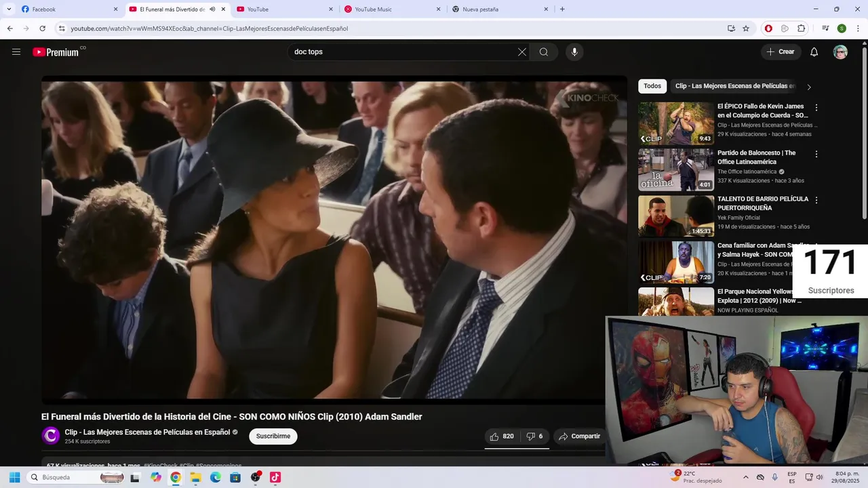
Task: Close the El Funeral más Divertido tab
Action: coord(223,9)
